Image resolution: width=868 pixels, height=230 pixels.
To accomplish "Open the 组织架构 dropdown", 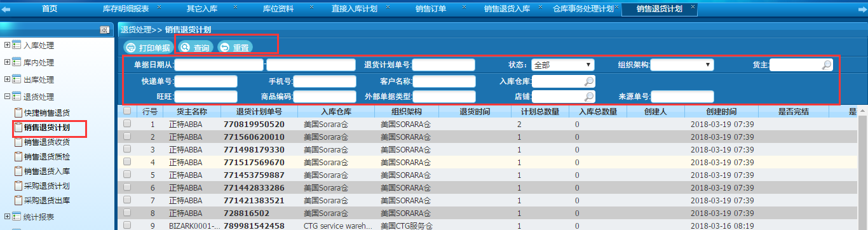I will pyautogui.click(x=682, y=64).
